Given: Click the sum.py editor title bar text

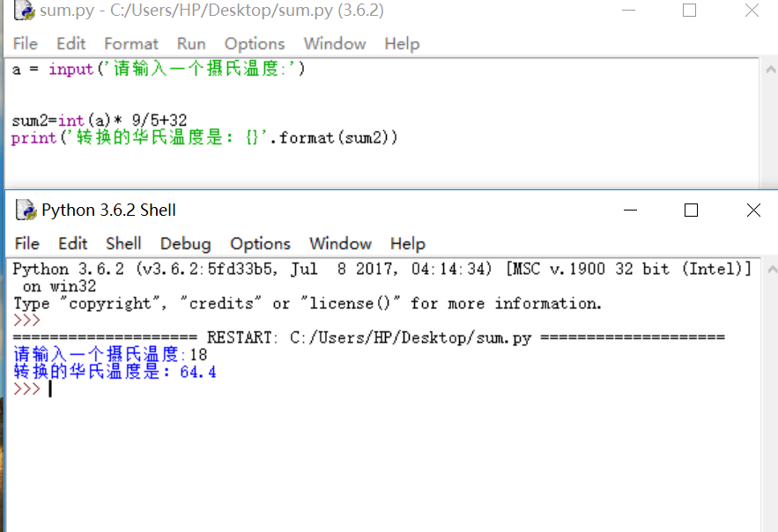Looking at the screenshot, I should pos(211,10).
